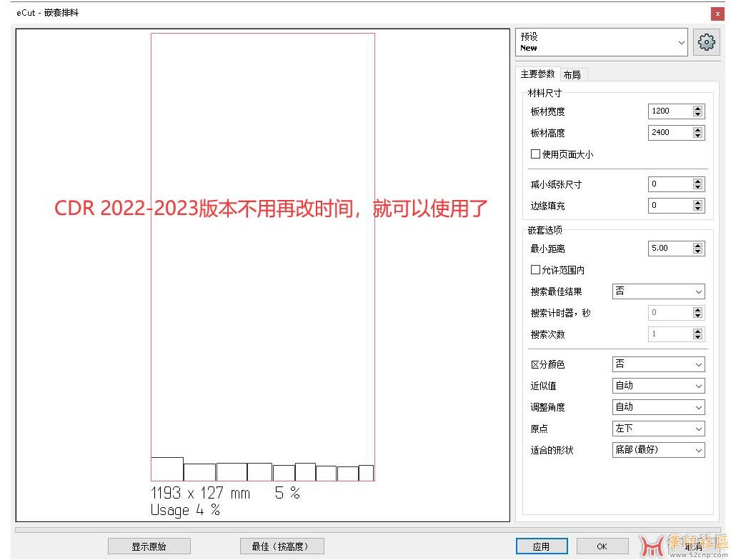Enable the 使用页面大小 checkbox
Screen dimensions: 731x560
click(535, 154)
